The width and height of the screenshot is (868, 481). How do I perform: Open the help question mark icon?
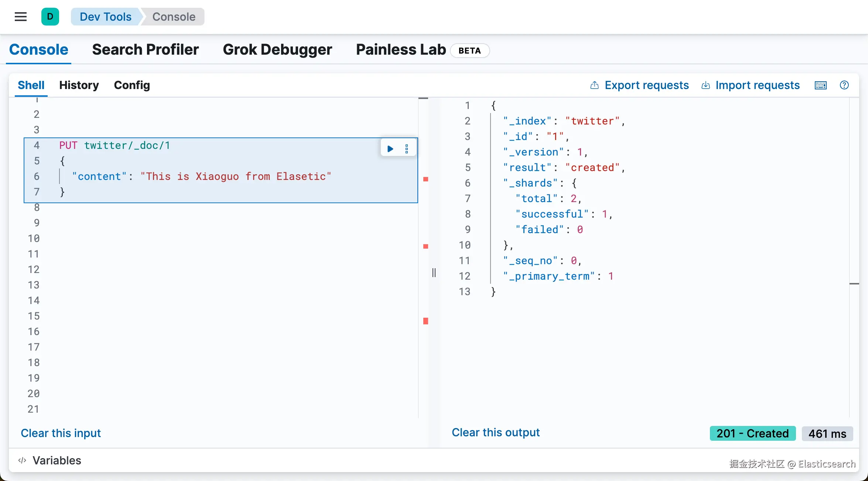(844, 85)
